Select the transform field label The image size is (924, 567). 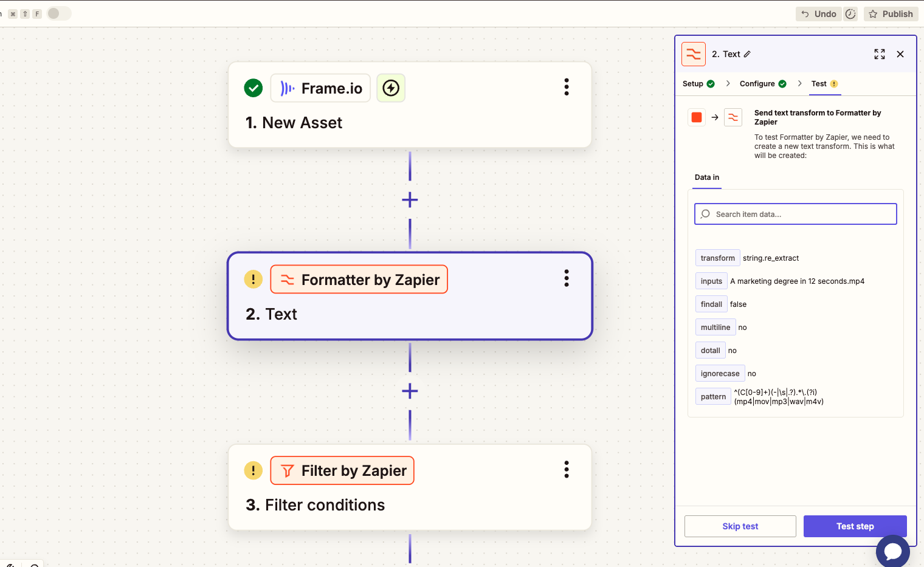pyautogui.click(x=718, y=258)
